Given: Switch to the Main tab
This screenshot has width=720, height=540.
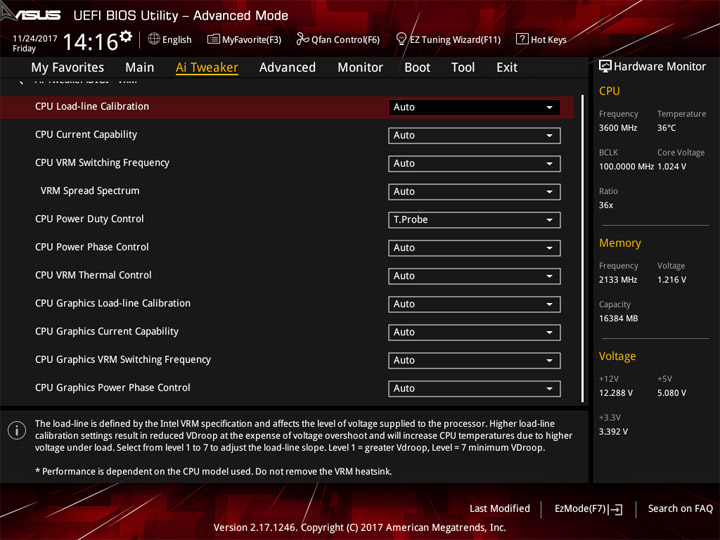Looking at the screenshot, I should pyautogui.click(x=140, y=68).
